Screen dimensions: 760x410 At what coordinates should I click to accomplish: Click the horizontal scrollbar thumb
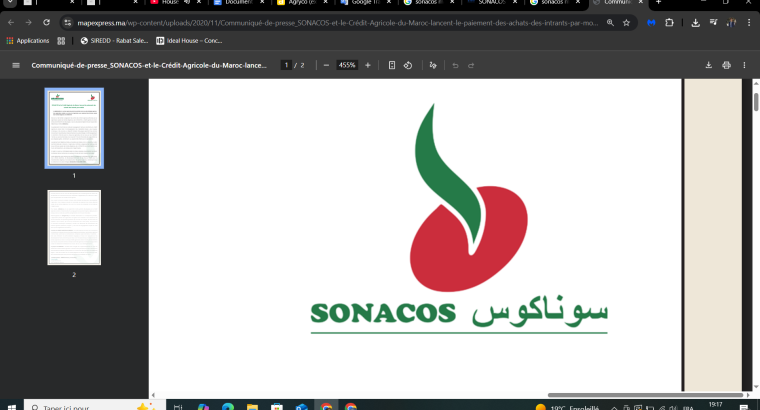pos(645,395)
